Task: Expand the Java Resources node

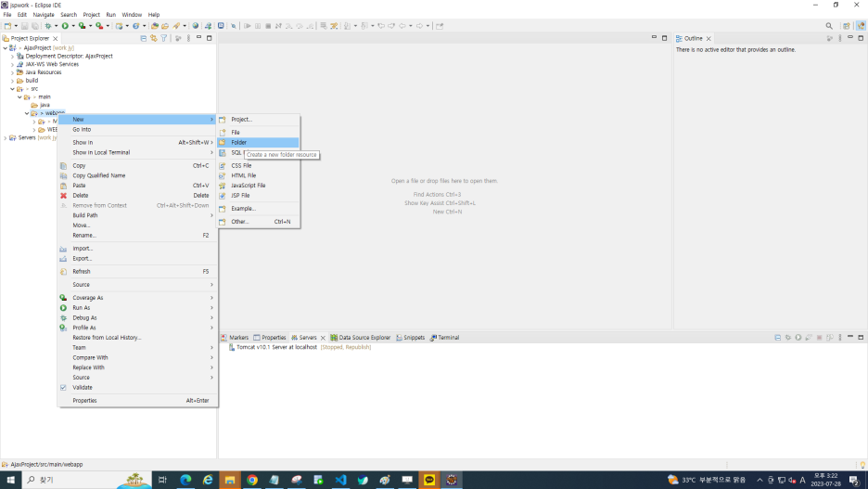Action: pyautogui.click(x=13, y=72)
